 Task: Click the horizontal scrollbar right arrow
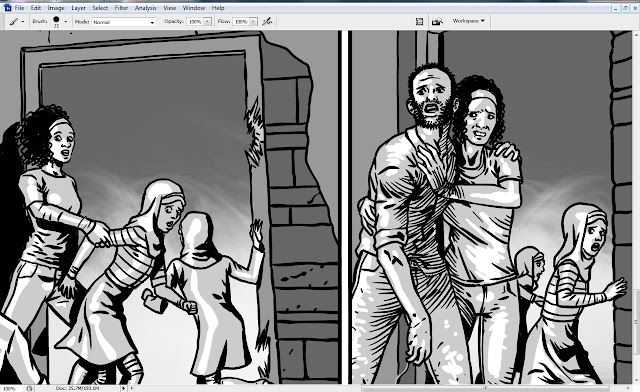point(629,388)
